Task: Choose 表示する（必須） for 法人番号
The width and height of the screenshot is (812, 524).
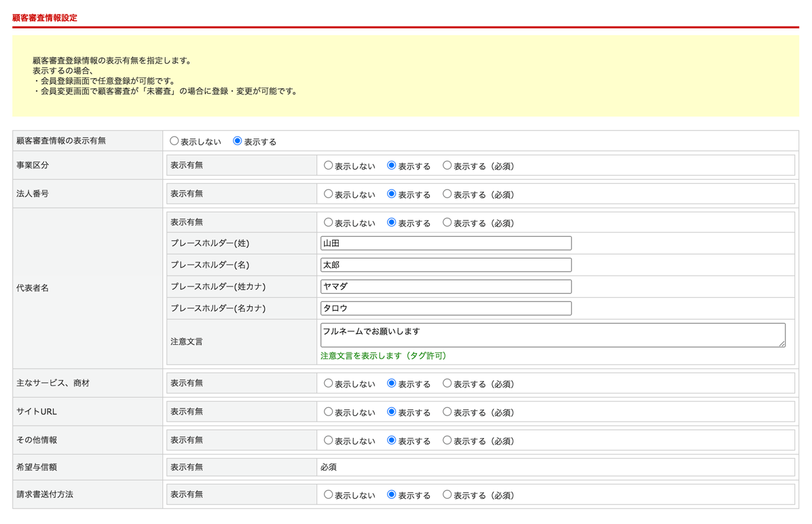Action: [447, 194]
